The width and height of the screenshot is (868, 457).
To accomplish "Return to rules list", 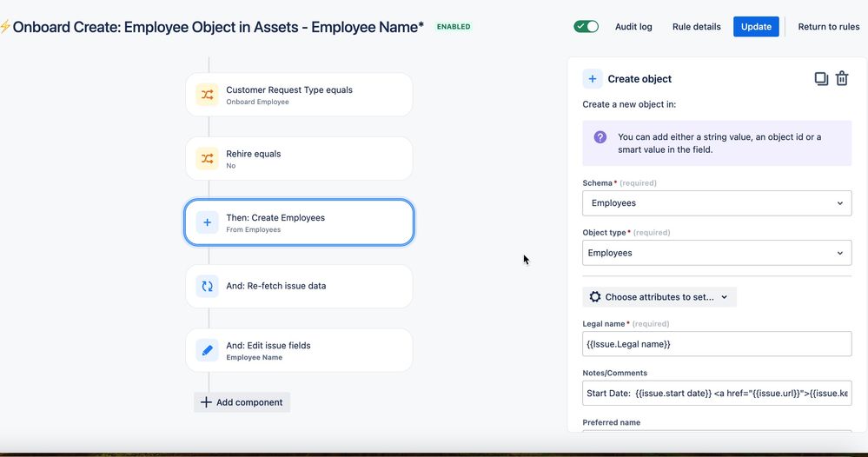I will (x=829, y=27).
